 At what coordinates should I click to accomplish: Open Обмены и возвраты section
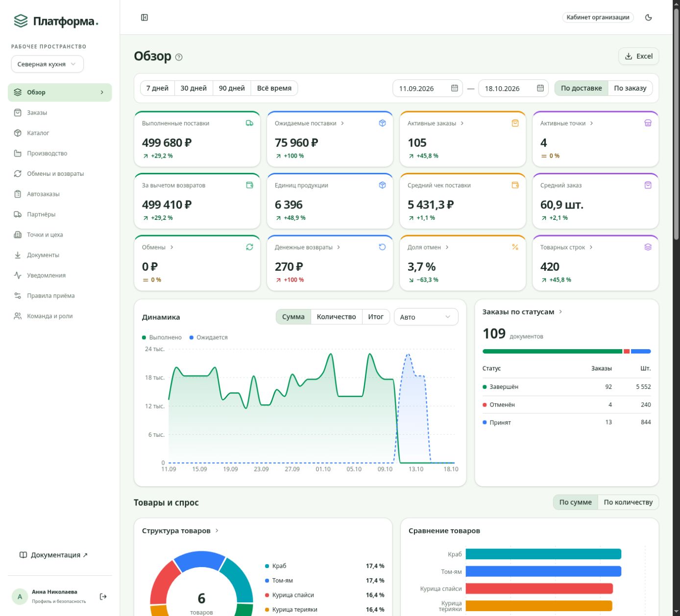point(60,174)
